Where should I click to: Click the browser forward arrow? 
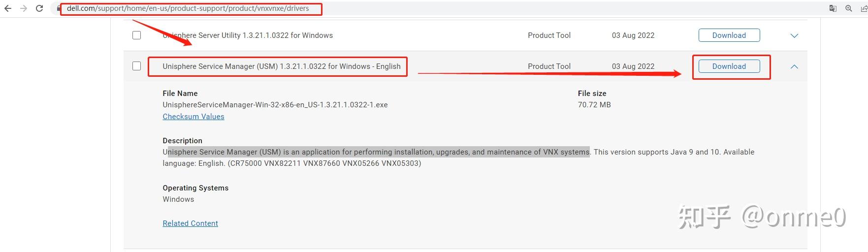[24, 8]
